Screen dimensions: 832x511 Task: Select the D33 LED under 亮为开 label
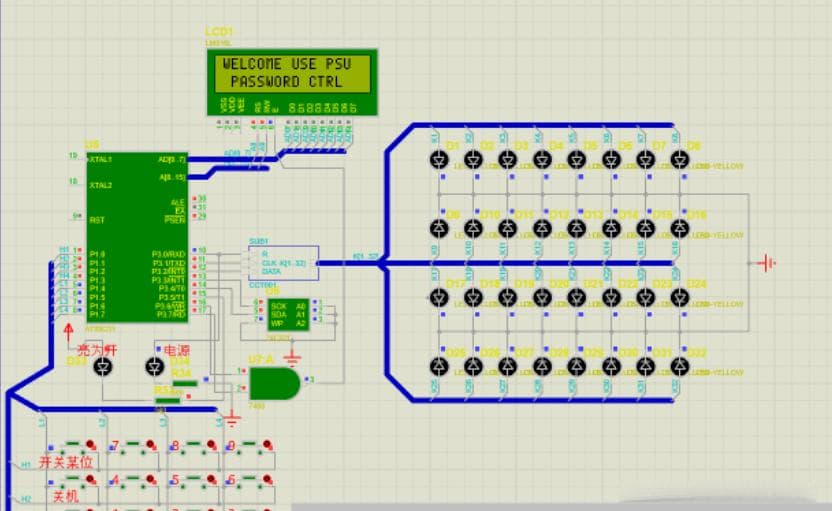click(x=103, y=367)
